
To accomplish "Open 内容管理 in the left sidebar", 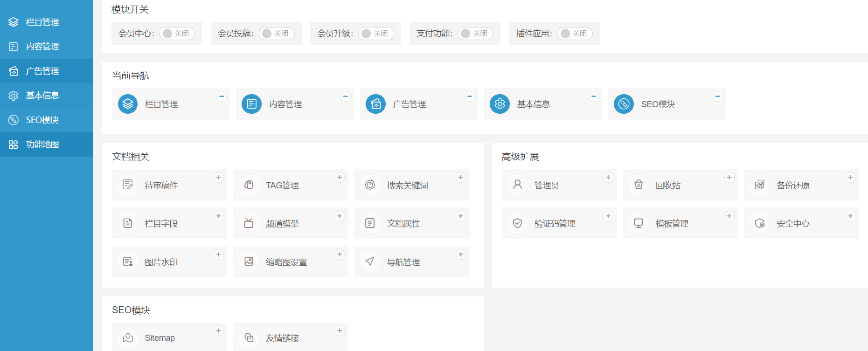I will pos(42,47).
